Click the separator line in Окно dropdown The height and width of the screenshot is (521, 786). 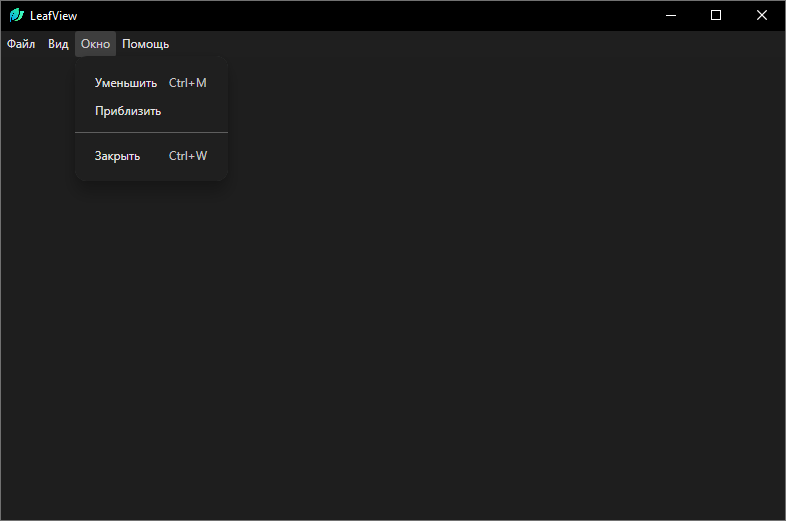(151, 132)
